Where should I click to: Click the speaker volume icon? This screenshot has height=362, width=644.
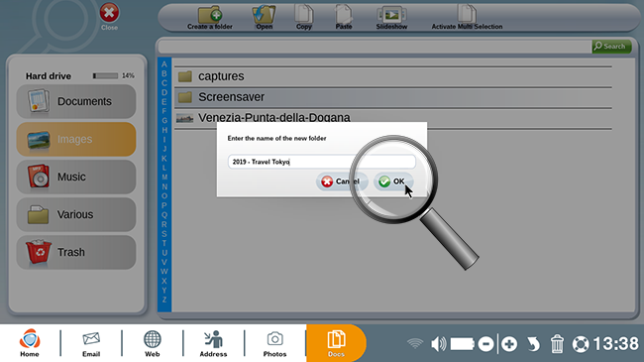click(438, 344)
